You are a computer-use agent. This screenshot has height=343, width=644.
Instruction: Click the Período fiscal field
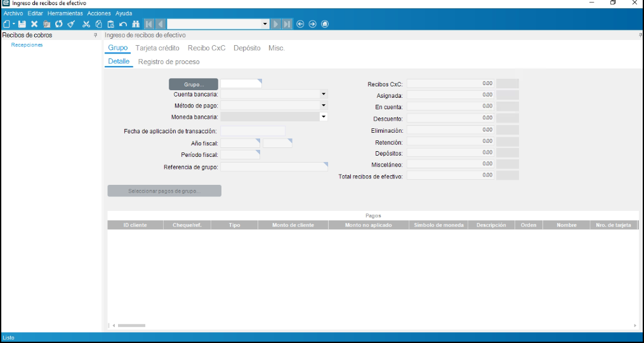pos(240,155)
